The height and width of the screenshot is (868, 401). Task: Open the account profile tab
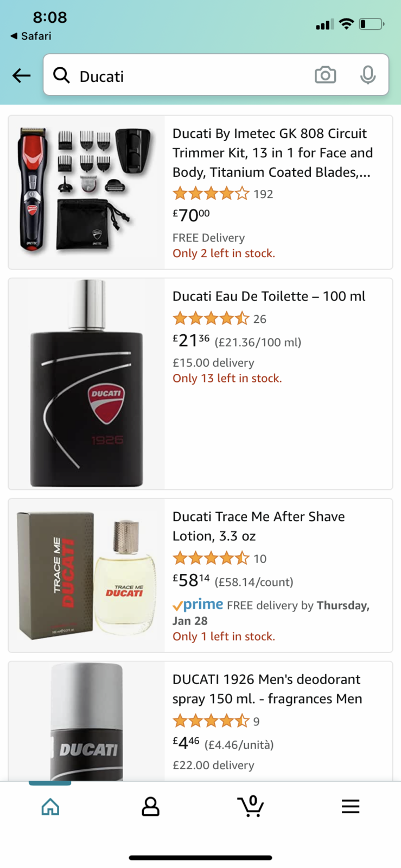point(150,806)
